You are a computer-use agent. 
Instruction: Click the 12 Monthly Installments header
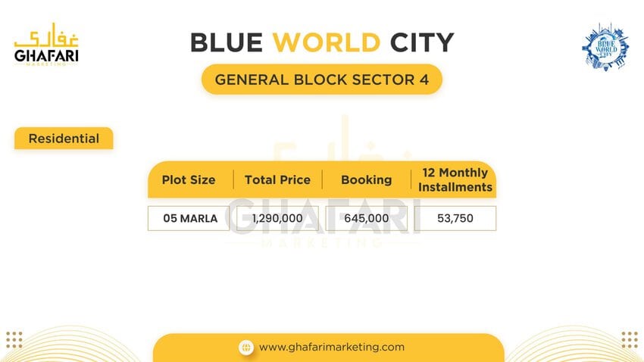(455, 179)
